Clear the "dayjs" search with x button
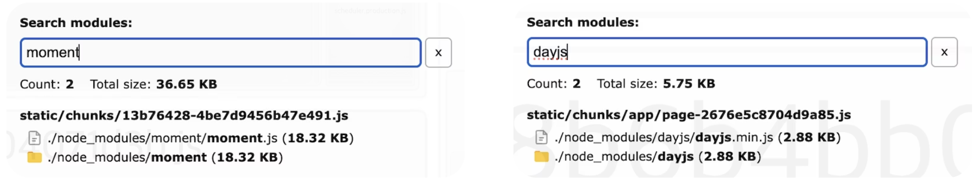The width and height of the screenshot is (980, 184). (944, 52)
